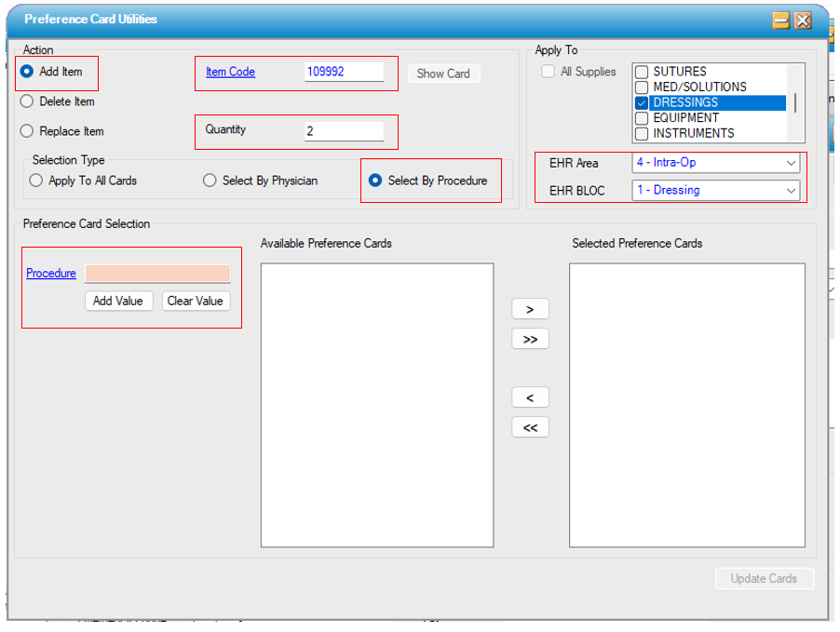The height and width of the screenshot is (632, 840).
Task: Enable the EQUIPMENT checkbox
Action: 642,118
